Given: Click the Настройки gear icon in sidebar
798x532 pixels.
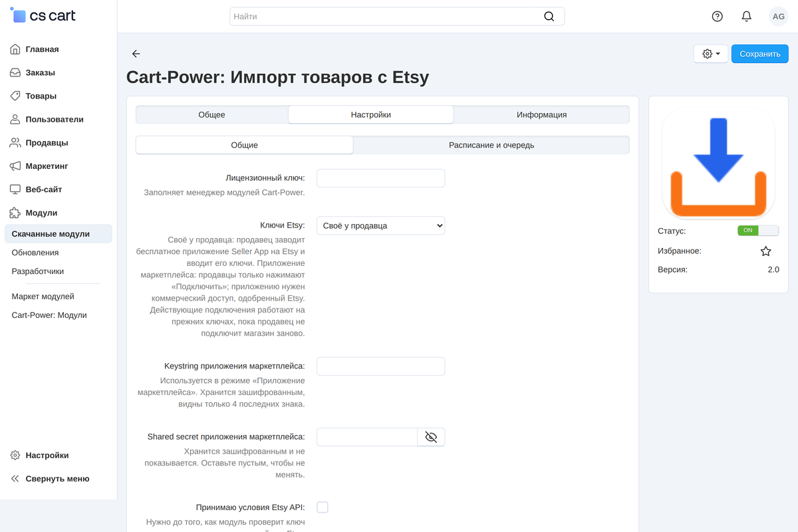Looking at the screenshot, I should click(15, 456).
